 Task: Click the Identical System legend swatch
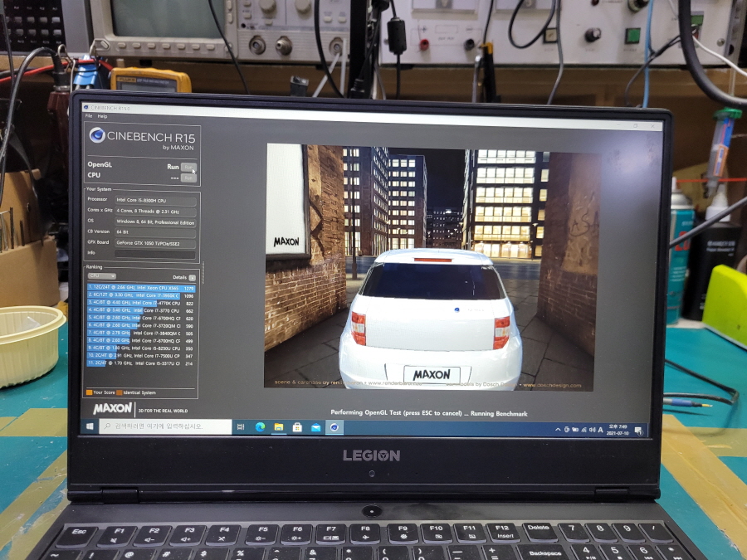coord(119,392)
